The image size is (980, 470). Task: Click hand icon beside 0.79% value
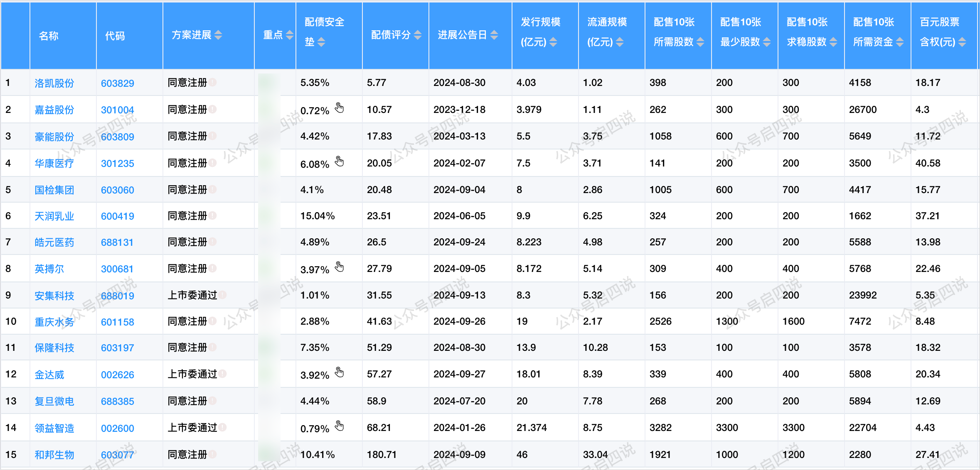pyautogui.click(x=340, y=426)
